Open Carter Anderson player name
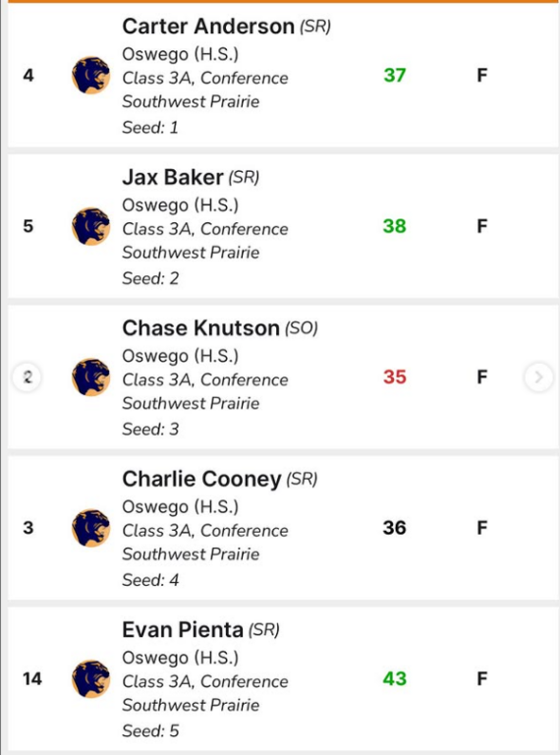Image resolution: width=560 pixels, height=755 pixels. click(x=208, y=26)
